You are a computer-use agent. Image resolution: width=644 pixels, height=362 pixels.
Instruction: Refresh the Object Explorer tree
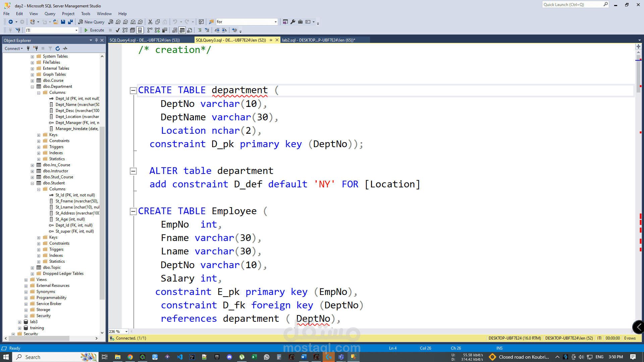click(x=58, y=49)
